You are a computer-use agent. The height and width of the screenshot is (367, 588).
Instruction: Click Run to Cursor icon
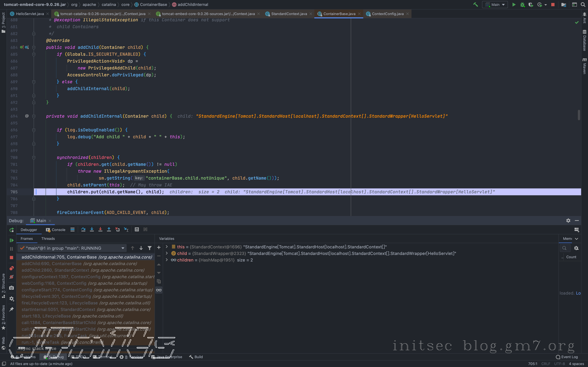coord(126,229)
